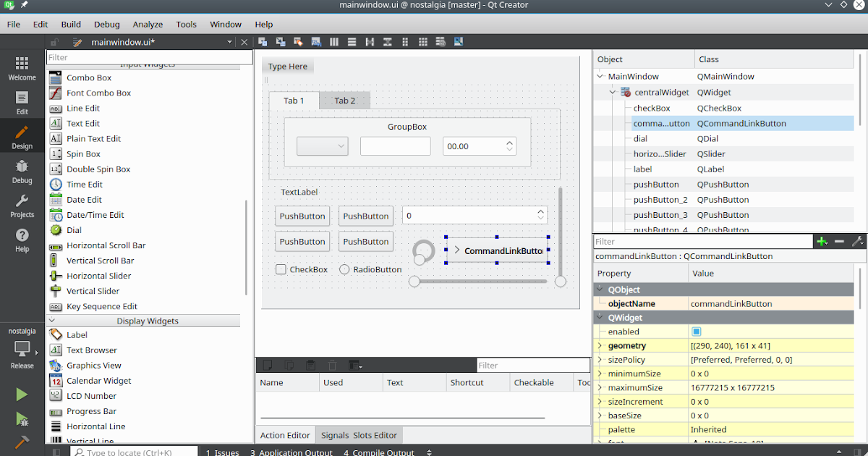Click the green Run button in the sidebar
The height and width of the screenshot is (456, 868).
pos(21,394)
